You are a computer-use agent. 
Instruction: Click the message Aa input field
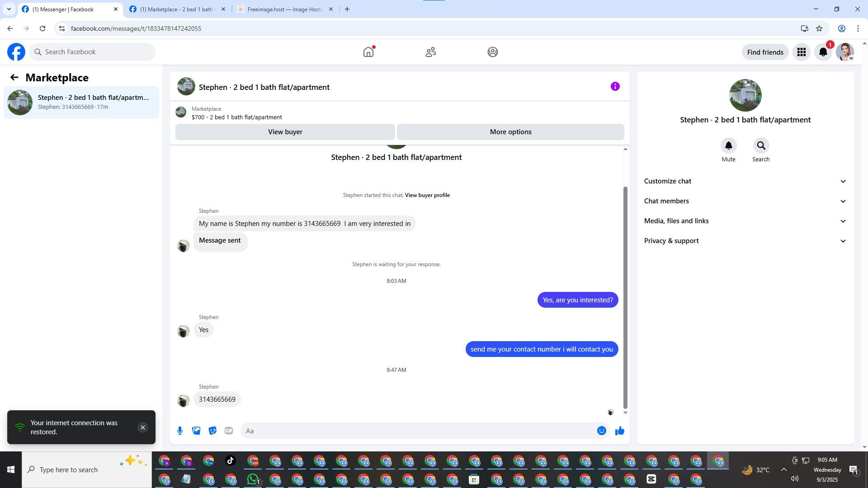click(x=418, y=431)
